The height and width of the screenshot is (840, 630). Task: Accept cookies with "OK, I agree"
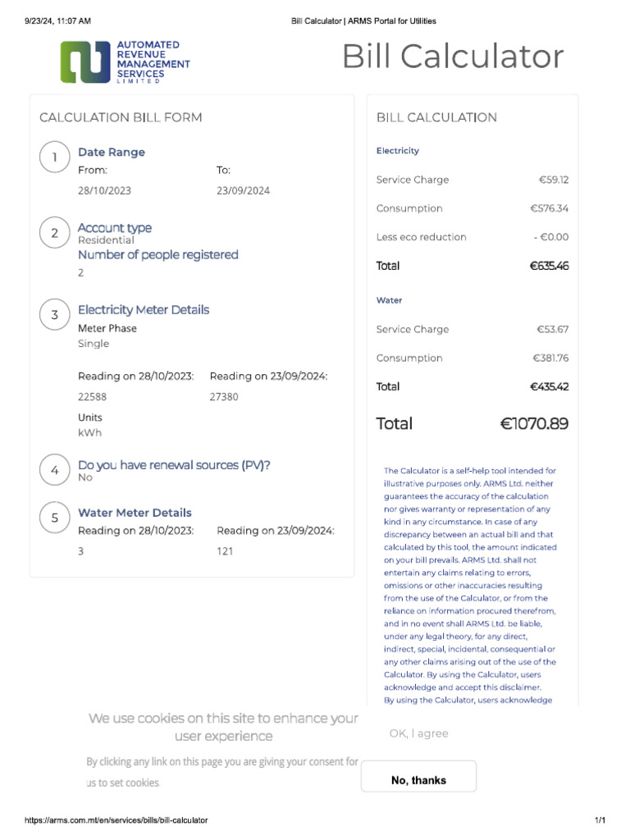click(418, 733)
